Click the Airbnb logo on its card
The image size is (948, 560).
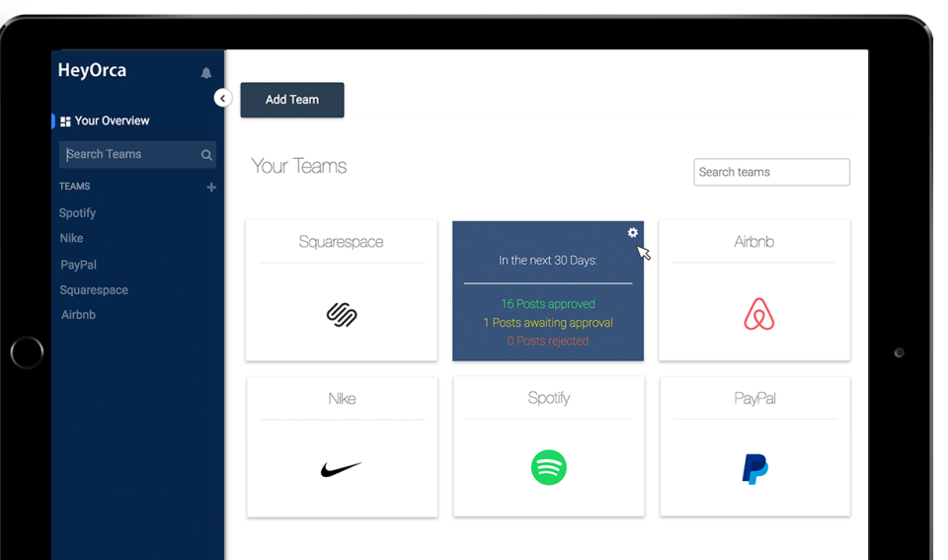(758, 314)
